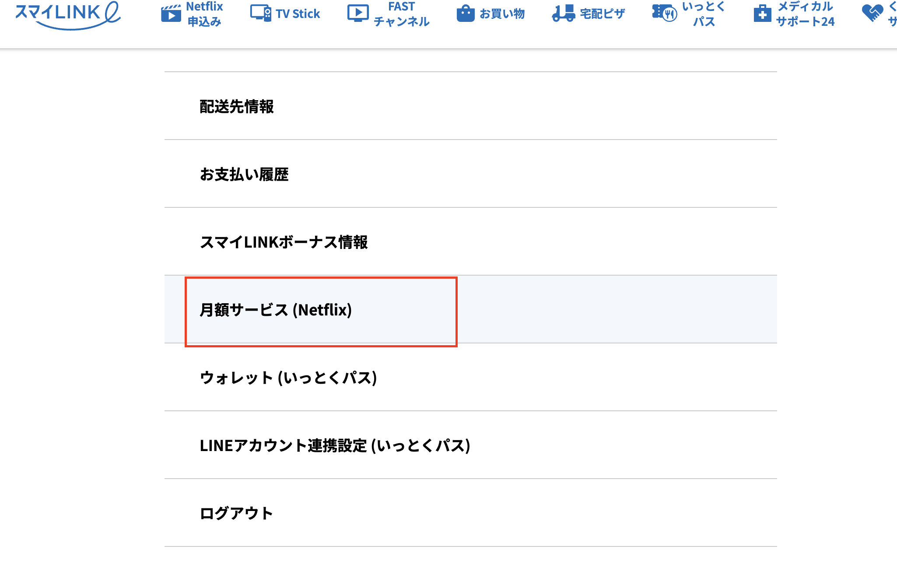
Task: Click the スマイLINK logo
Action: click(68, 14)
